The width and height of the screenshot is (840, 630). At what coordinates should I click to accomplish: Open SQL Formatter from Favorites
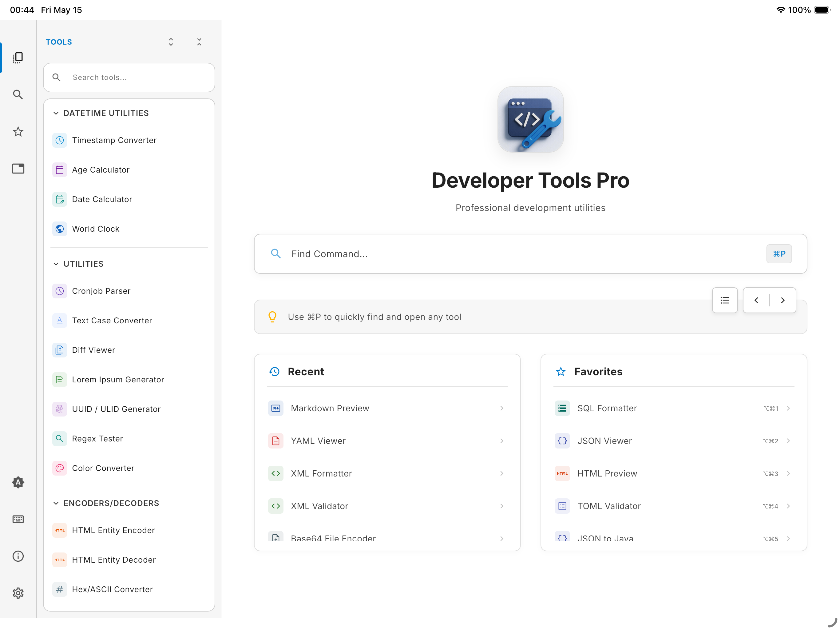(673, 408)
